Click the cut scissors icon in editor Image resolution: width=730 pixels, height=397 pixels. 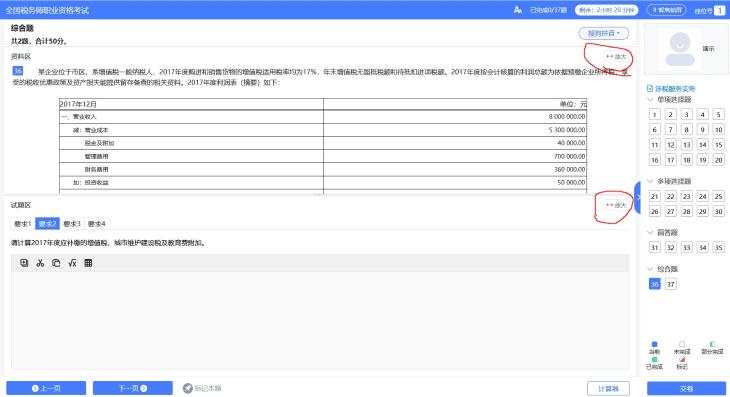click(40, 263)
